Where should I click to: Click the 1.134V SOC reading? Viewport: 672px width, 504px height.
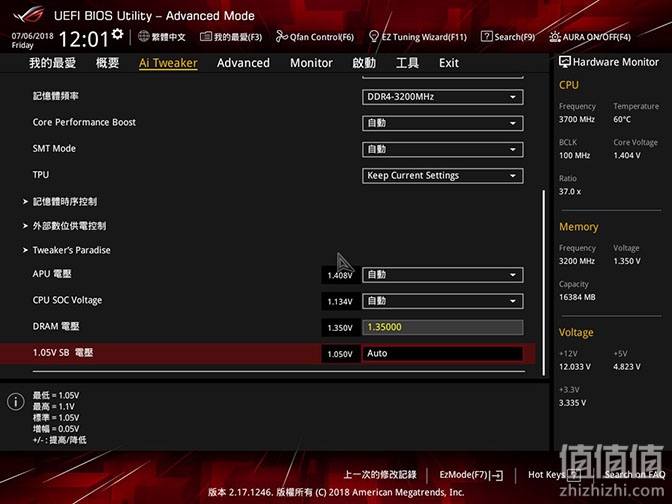(x=340, y=302)
